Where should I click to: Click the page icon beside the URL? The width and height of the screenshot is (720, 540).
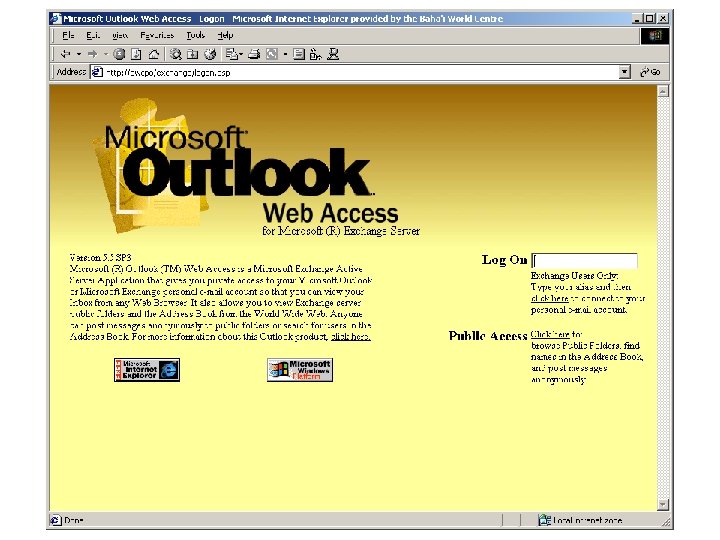97,72
